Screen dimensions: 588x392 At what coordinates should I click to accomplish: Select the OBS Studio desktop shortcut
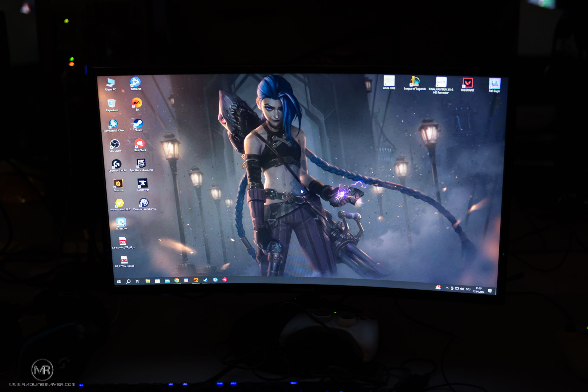[x=115, y=146]
